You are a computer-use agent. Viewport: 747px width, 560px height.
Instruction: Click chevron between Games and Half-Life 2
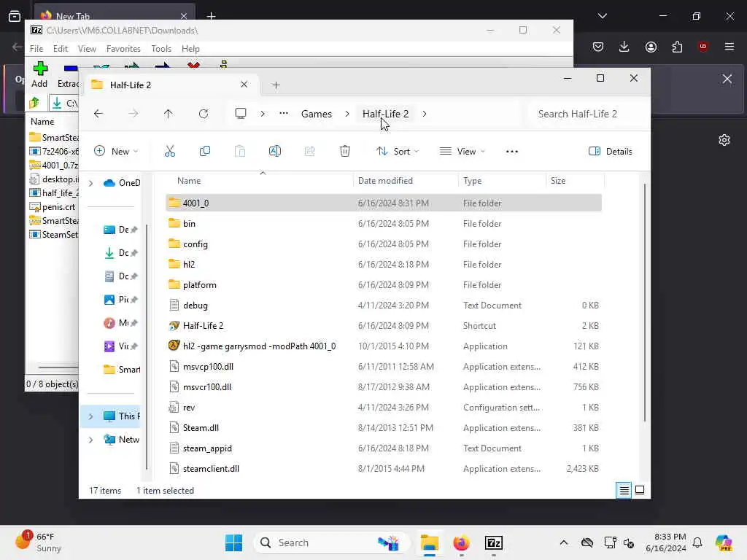pos(347,114)
